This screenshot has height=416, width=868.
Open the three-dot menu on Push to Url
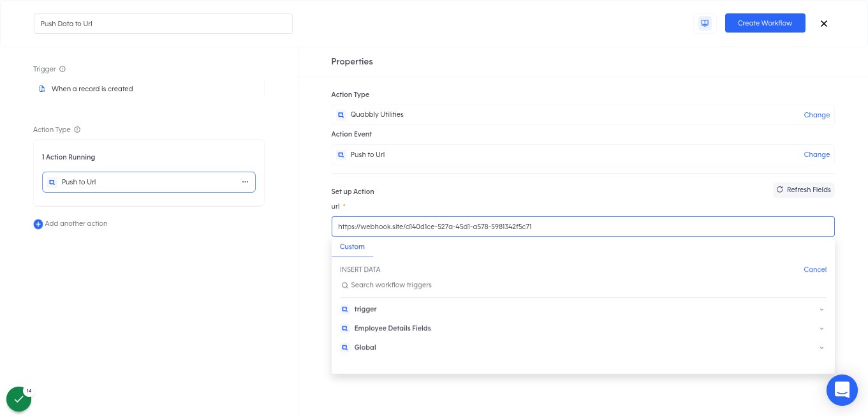[245, 182]
